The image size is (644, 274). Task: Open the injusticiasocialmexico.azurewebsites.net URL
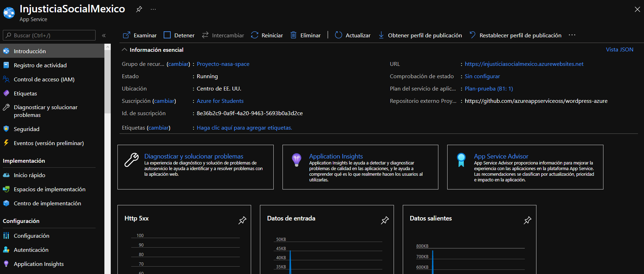[x=524, y=64]
